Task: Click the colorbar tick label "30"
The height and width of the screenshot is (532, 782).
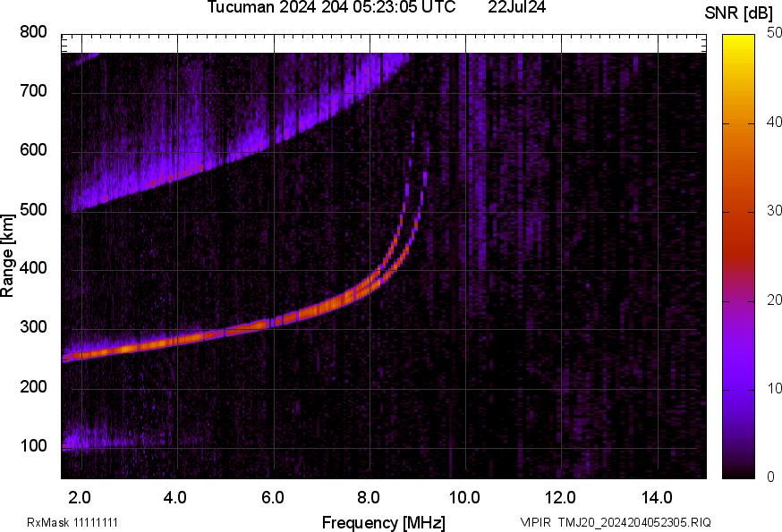Action: click(774, 211)
